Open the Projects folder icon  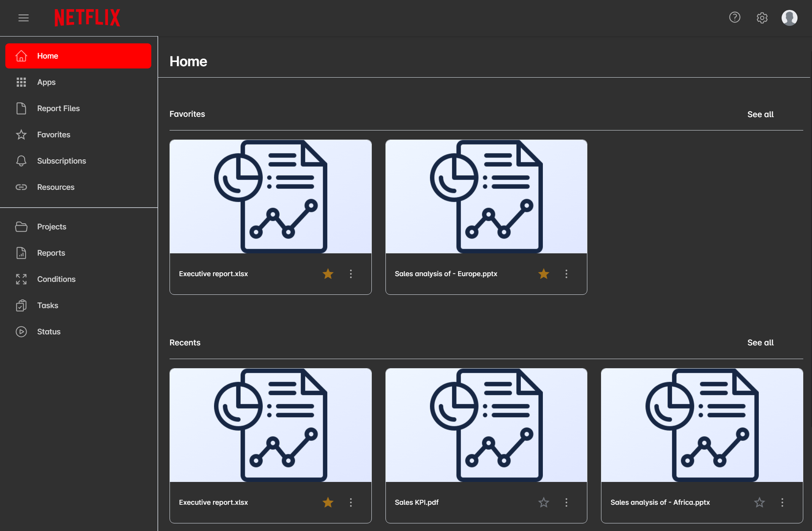point(21,226)
